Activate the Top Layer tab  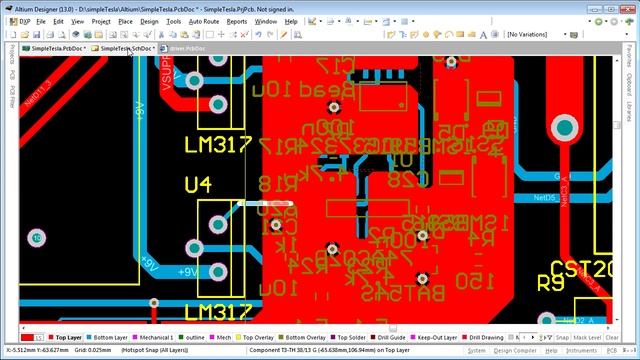click(65, 338)
